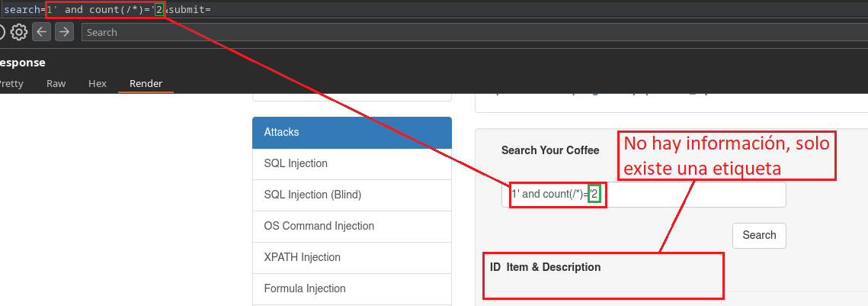
Task: Select the Render response tab
Action: click(x=146, y=84)
